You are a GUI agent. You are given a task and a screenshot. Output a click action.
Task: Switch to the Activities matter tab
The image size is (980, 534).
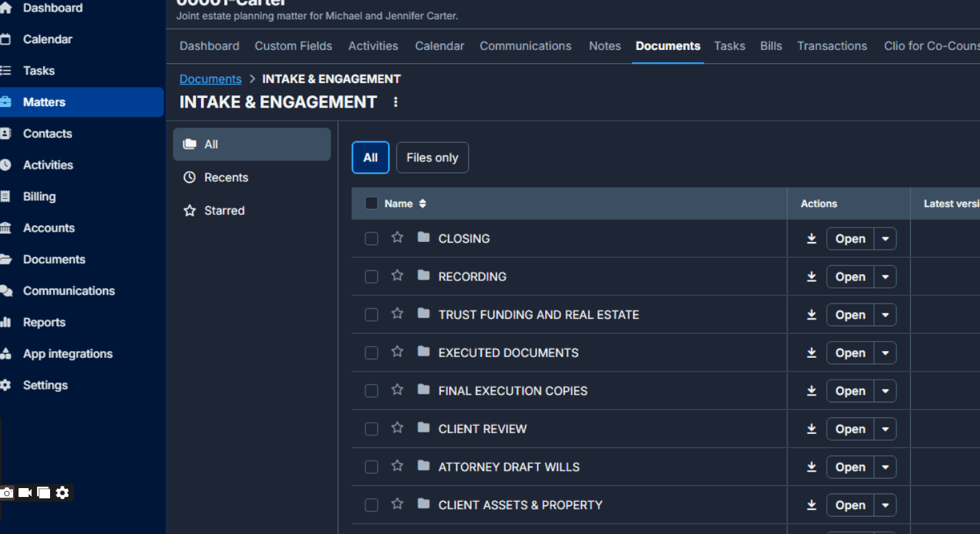[373, 46]
